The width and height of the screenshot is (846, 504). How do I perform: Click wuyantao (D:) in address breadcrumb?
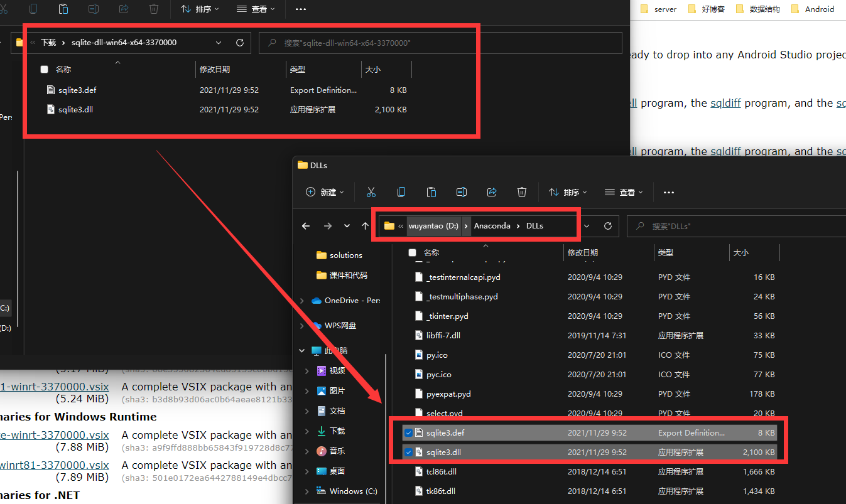pos(433,226)
